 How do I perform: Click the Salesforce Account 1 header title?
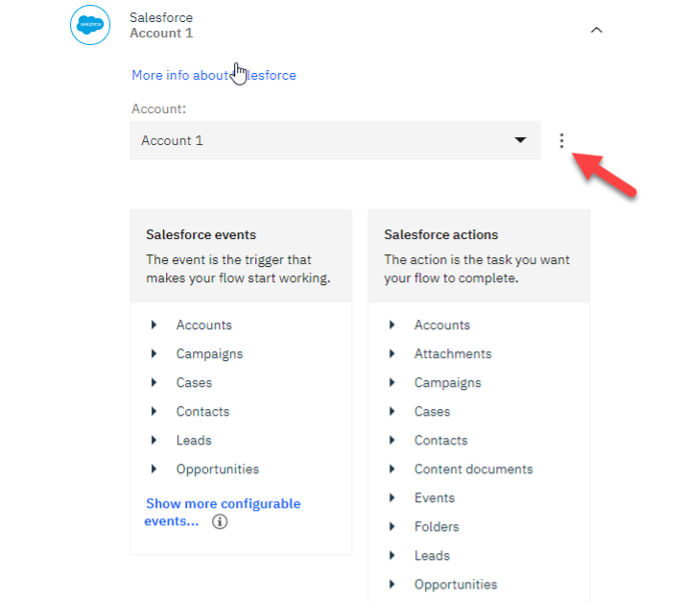coord(161,26)
